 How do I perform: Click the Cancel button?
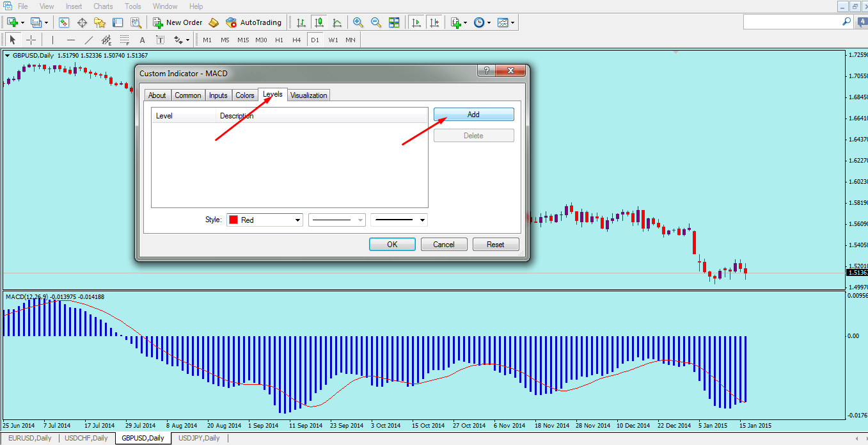coord(444,244)
